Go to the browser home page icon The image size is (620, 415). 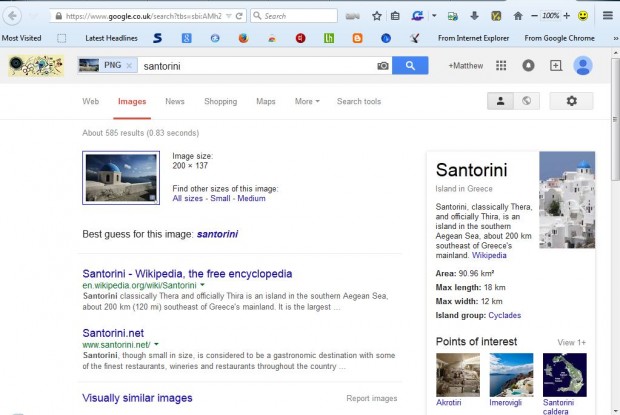point(518,16)
